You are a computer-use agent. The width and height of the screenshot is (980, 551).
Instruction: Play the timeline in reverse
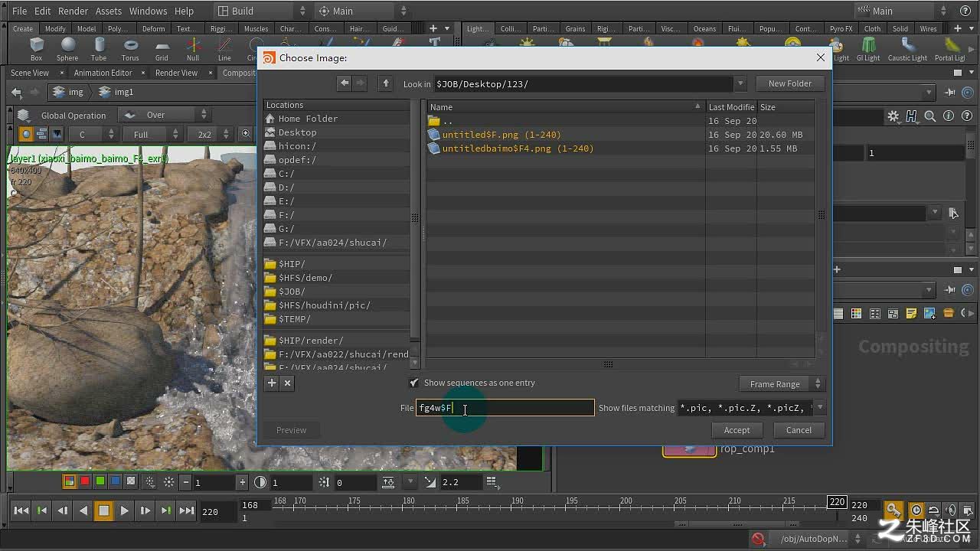(83, 510)
